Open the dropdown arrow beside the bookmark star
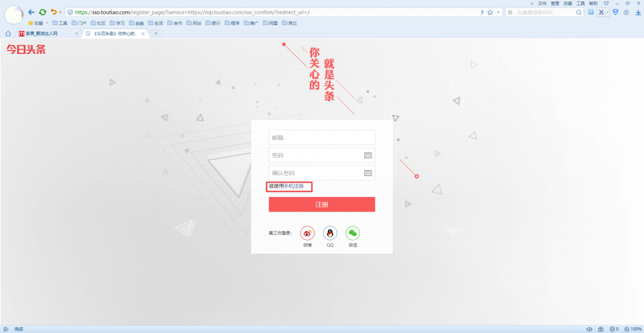The height and width of the screenshot is (333, 644). 498,12
